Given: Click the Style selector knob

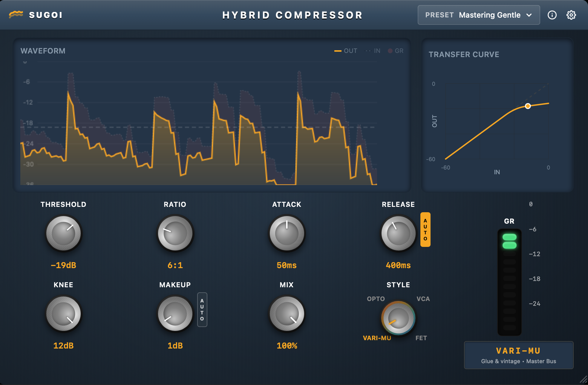Looking at the screenshot, I should (398, 318).
